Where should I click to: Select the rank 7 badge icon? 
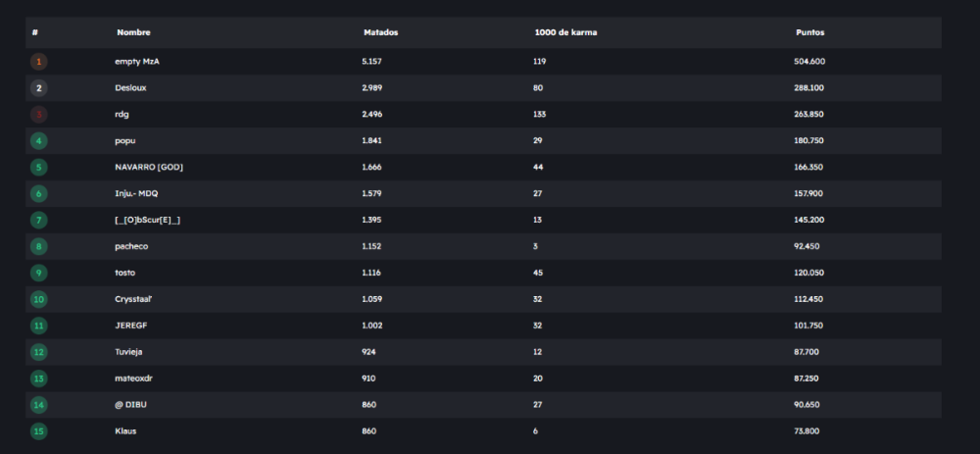click(38, 220)
